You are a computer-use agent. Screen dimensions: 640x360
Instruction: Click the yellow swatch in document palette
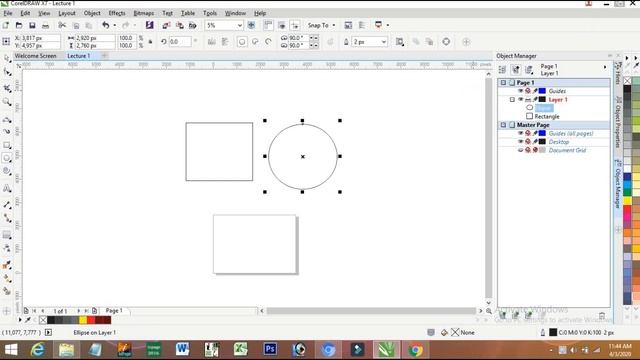(83, 320)
